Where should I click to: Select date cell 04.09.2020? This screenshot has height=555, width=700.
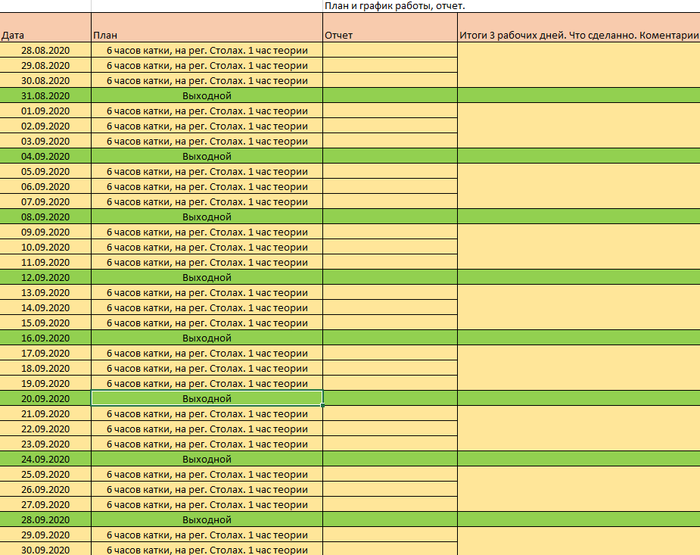[x=46, y=157]
